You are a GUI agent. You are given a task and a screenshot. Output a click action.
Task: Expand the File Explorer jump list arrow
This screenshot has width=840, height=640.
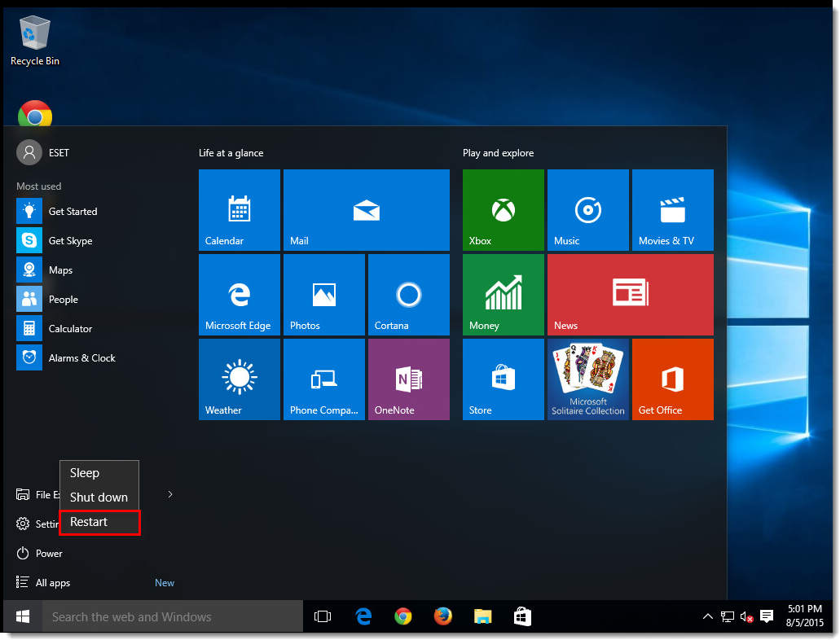click(x=170, y=494)
